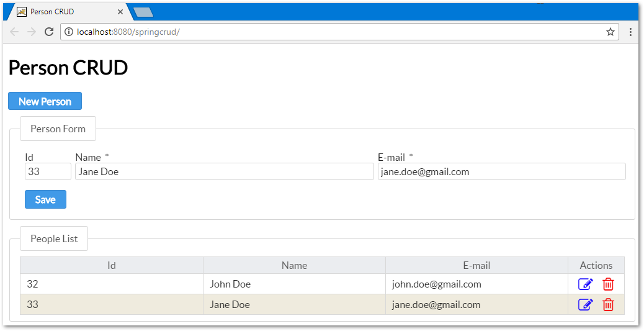
Task: Click the John Doe name cell
Action: [x=294, y=284]
